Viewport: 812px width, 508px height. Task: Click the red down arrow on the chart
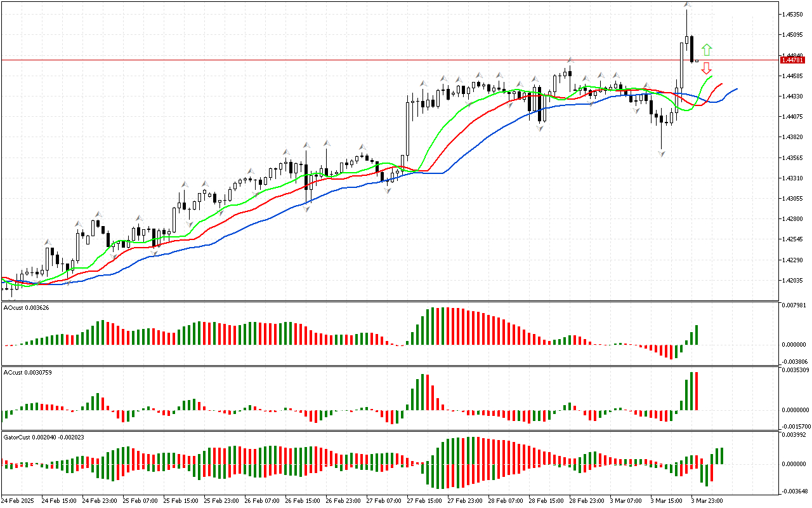coord(707,68)
